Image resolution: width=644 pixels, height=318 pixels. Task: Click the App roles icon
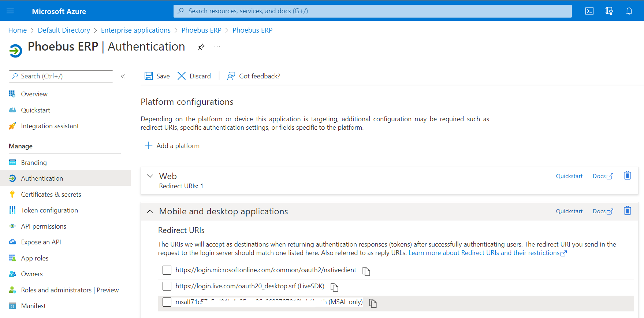coord(12,258)
